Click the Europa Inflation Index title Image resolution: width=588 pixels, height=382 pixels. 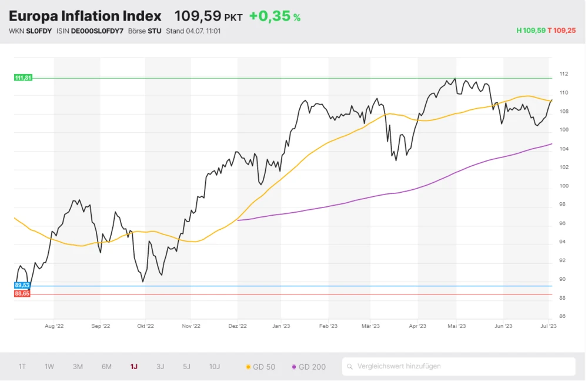pyautogui.click(x=85, y=16)
